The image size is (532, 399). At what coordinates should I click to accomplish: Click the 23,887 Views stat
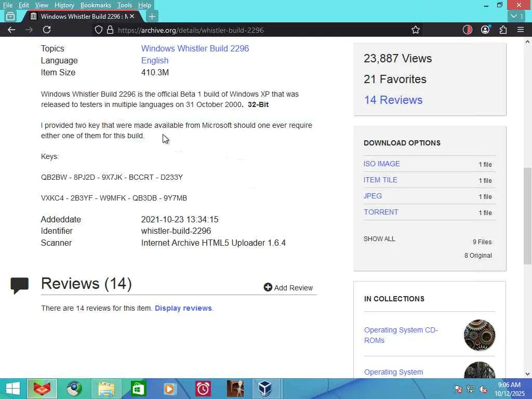pos(397,58)
